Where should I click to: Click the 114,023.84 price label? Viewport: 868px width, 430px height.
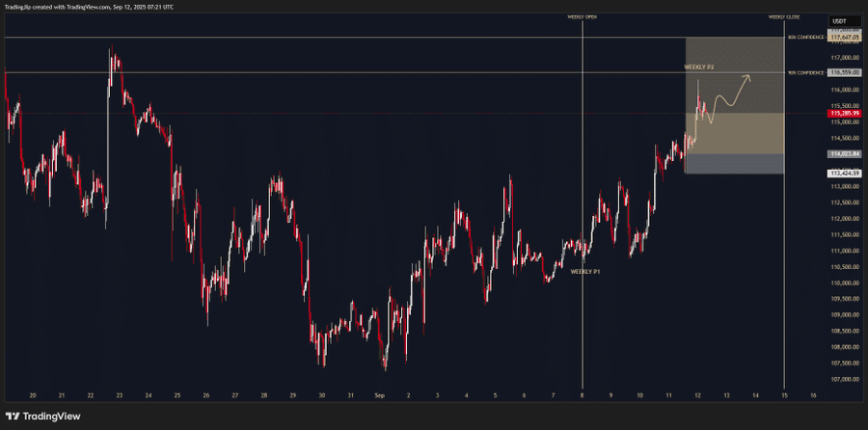(843, 153)
